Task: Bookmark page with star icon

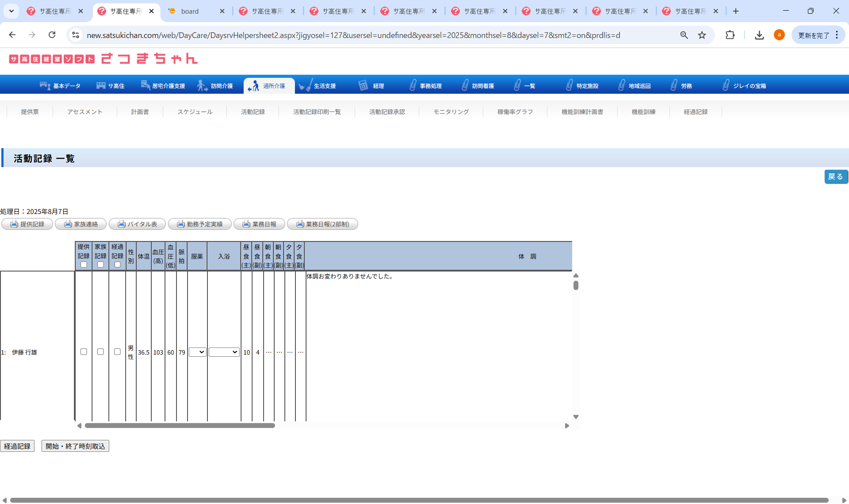Action: (702, 35)
